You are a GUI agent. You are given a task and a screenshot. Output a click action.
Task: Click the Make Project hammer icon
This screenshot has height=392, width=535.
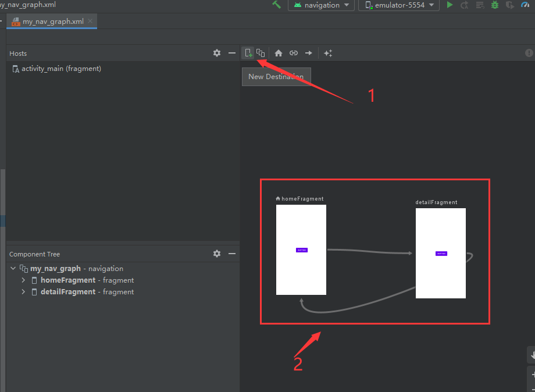276,5
